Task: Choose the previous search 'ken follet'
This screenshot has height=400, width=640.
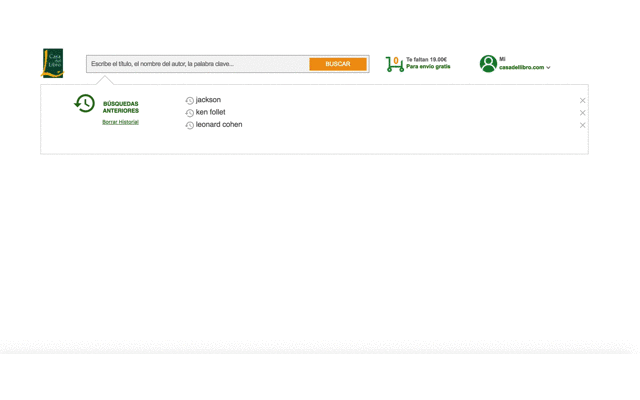Action: (x=211, y=112)
